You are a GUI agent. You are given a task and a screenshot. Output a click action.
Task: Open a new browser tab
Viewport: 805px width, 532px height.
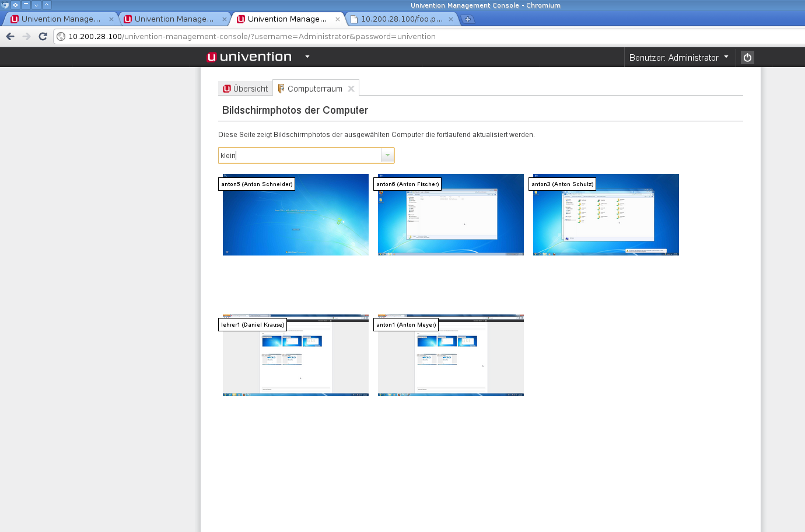click(468, 19)
